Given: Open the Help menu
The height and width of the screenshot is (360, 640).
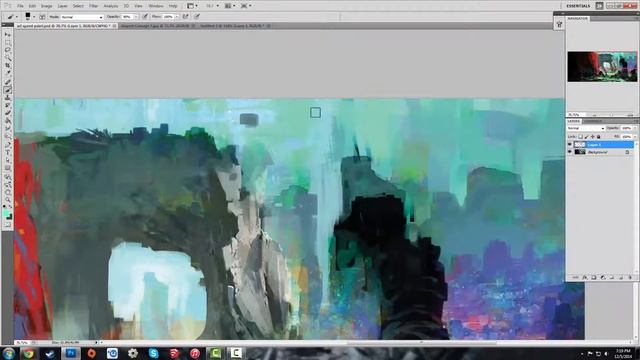Looking at the screenshot, I should click(173, 6).
